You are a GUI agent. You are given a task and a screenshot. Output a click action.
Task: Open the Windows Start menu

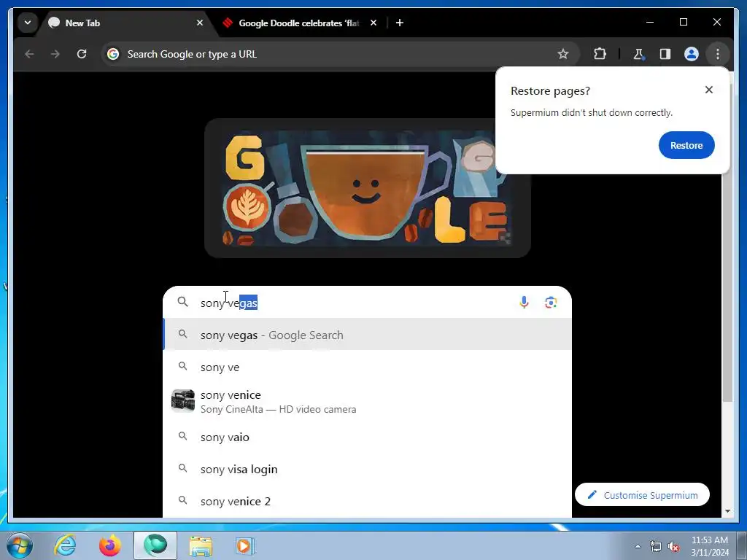20,545
